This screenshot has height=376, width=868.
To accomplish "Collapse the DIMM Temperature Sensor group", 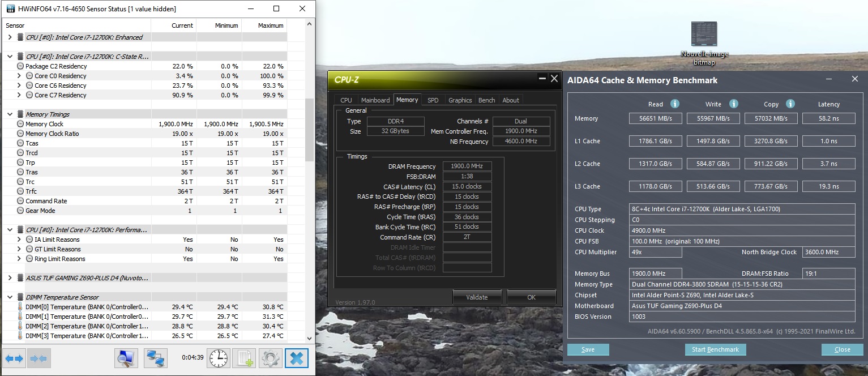I will pos(10,297).
